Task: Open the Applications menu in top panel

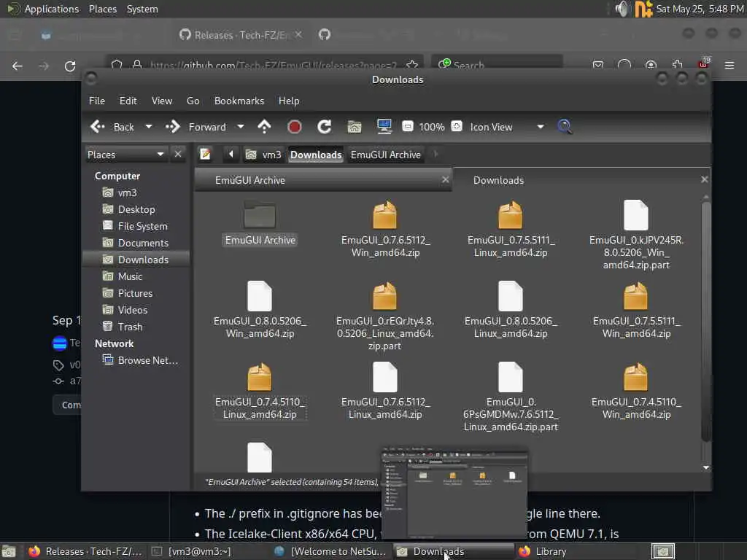Action: pyautogui.click(x=52, y=9)
